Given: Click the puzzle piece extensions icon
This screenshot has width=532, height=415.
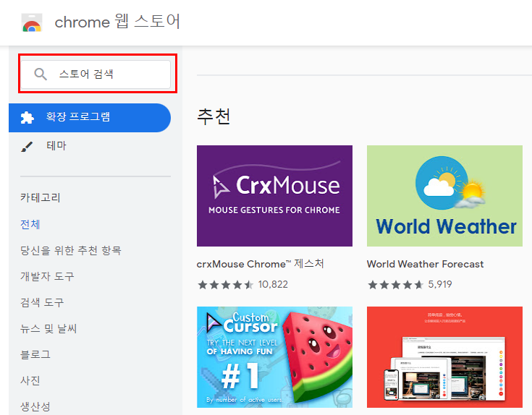Looking at the screenshot, I should (x=28, y=117).
